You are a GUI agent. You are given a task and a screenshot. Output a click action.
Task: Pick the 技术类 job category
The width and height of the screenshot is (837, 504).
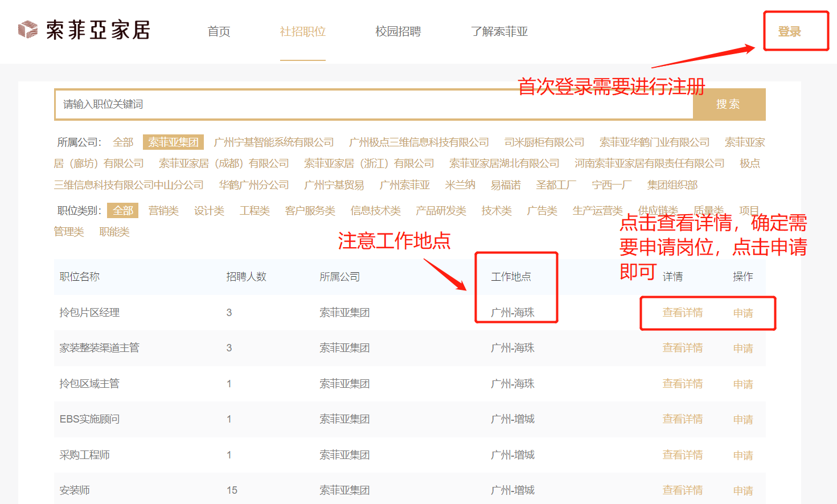pyautogui.click(x=497, y=211)
